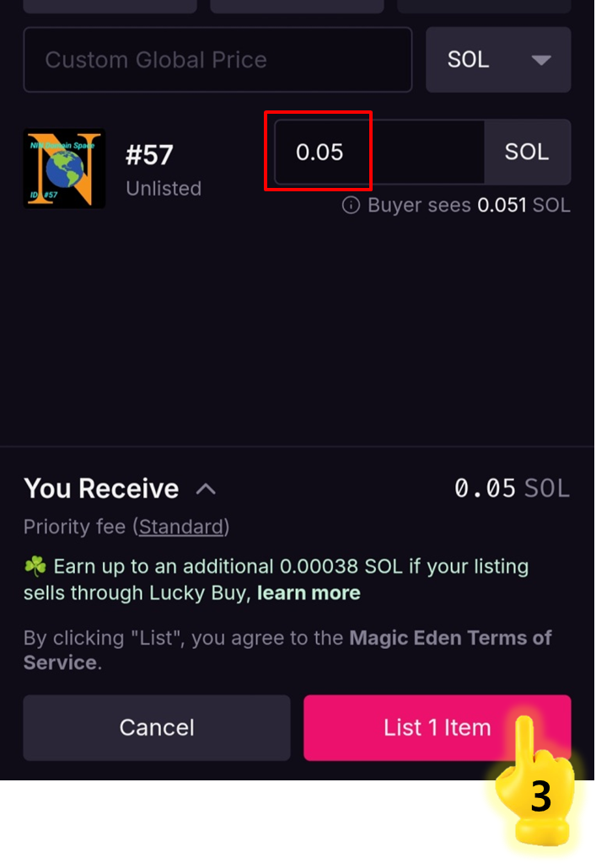
Task: Open the NFT #57 thumbnail image
Action: click(x=64, y=169)
